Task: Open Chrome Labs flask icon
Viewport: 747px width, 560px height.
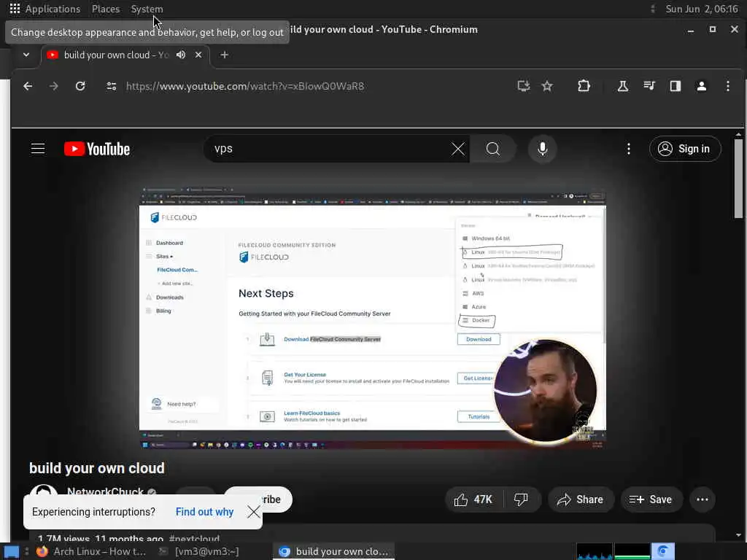Action: coord(623,86)
